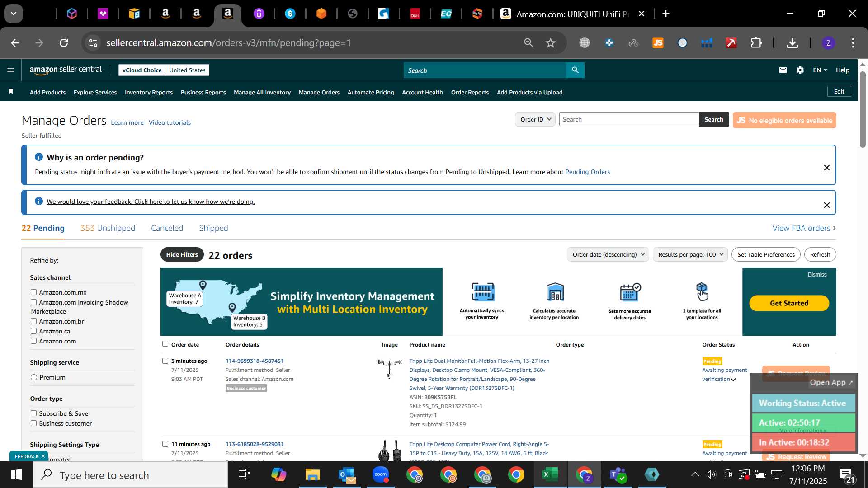Click the Amazon Seller Central logo
The width and height of the screenshot is (868, 488).
pos(66,70)
